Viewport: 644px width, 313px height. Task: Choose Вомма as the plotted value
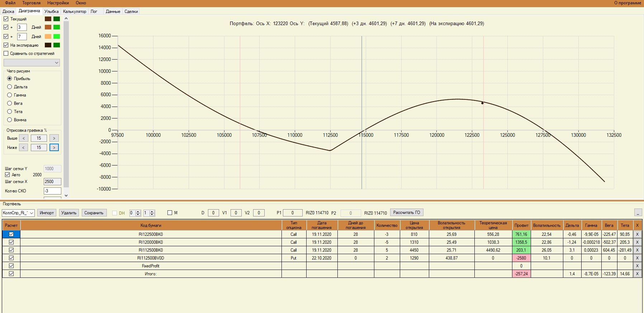click(x=10, y=120)
